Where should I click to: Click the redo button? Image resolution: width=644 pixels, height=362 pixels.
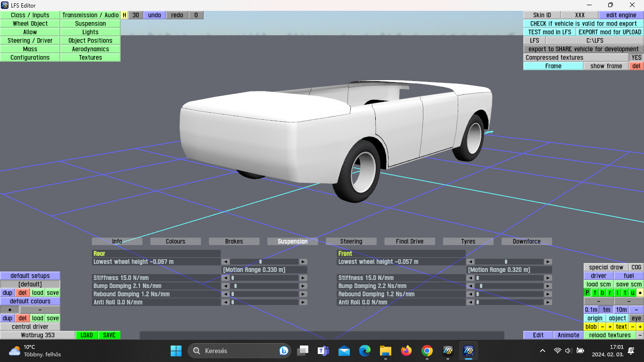click(x=177, y=15)
